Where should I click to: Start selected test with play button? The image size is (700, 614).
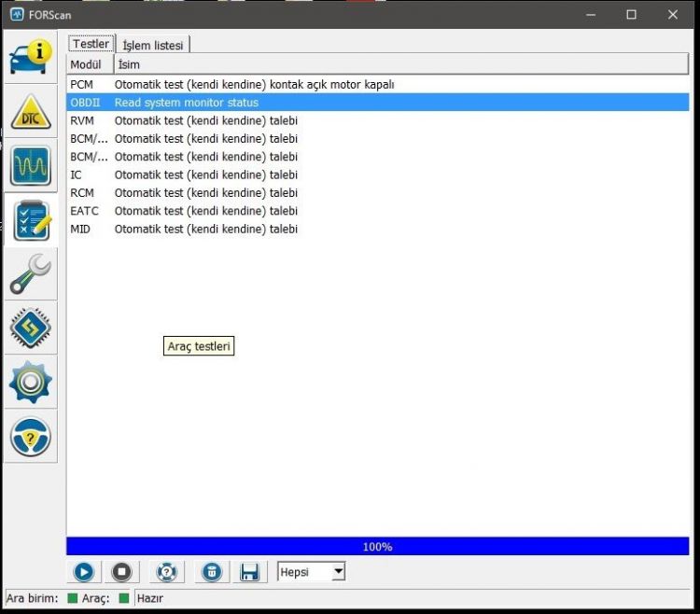click(84, 572)
